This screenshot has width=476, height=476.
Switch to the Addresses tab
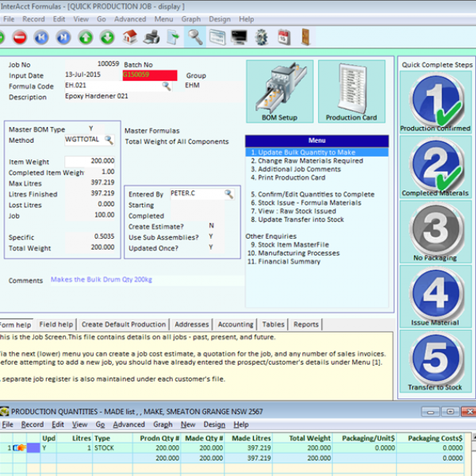pyautogui.click(x=191, y=324)
